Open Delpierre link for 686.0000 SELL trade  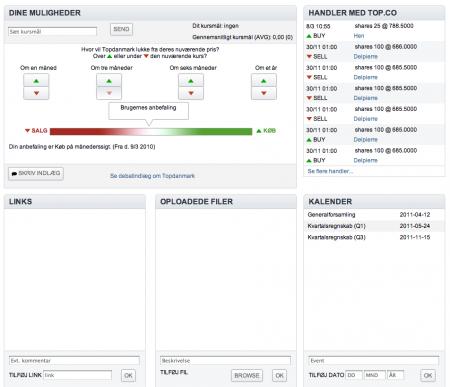[365, 56]
